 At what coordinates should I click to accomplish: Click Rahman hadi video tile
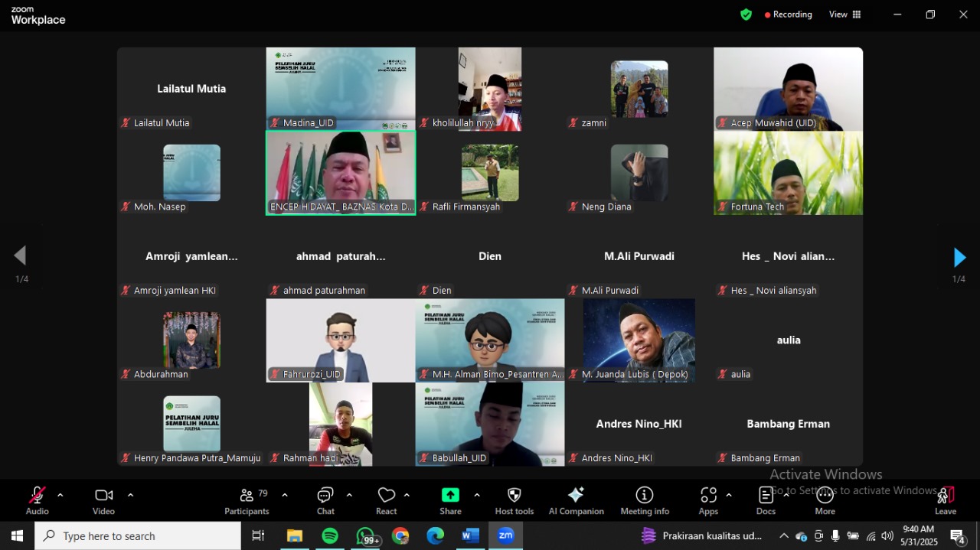click(341, 424)
